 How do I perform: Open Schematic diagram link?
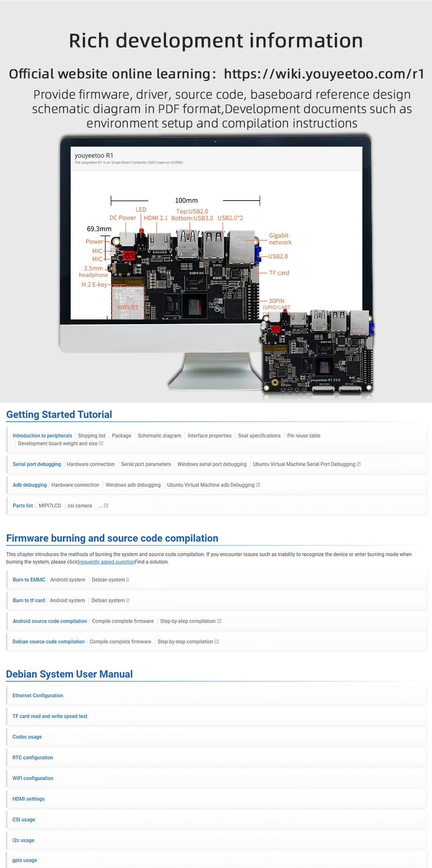coord(159,436)
